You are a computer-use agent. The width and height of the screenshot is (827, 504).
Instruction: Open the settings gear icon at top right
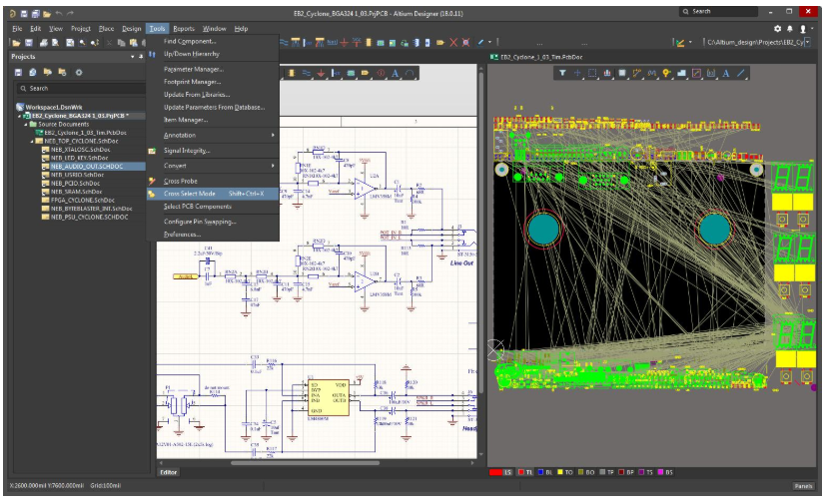coord(777,28)
